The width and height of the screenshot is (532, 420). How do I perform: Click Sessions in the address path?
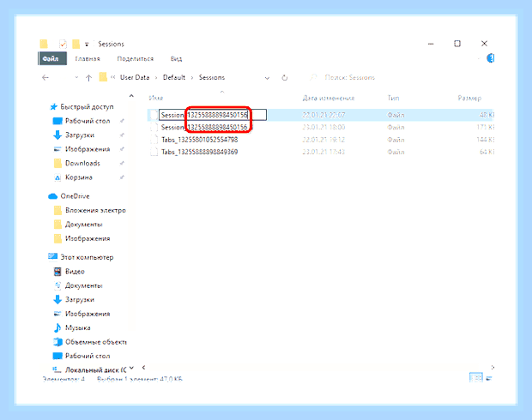212,77
